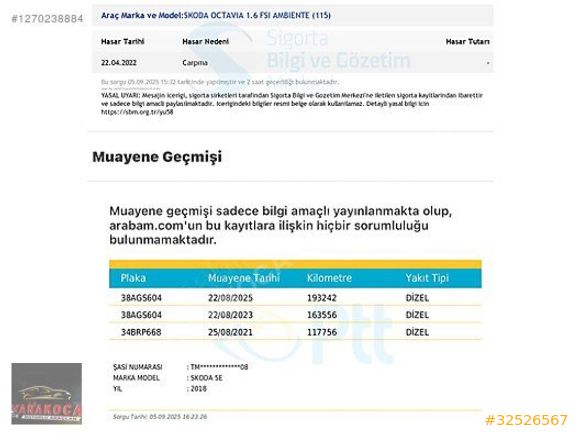The image size is (580, 435).
Task: Select inspection date 22/08/2023
Action: point(230,315)
